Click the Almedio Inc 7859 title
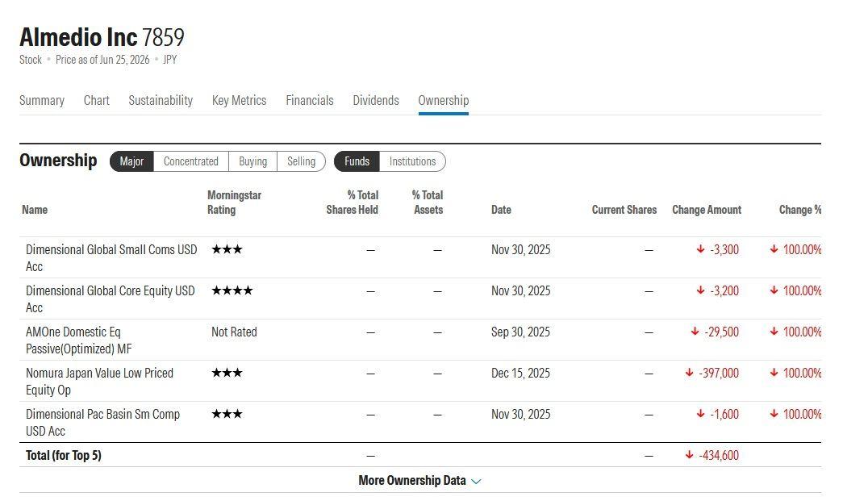Viewport: 868px width, 501px height. click(x=102, y=37)
